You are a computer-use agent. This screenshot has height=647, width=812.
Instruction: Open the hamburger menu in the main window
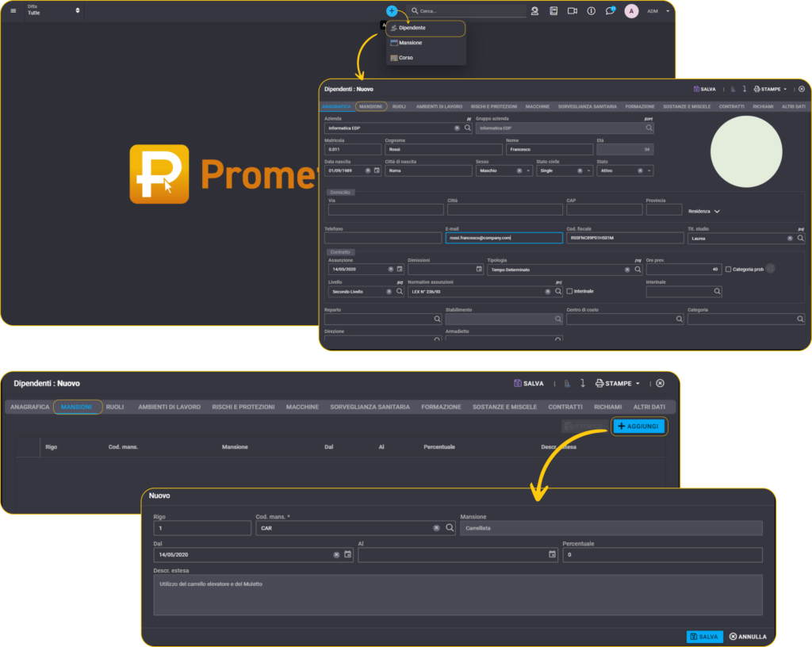[x=13, y=11]
